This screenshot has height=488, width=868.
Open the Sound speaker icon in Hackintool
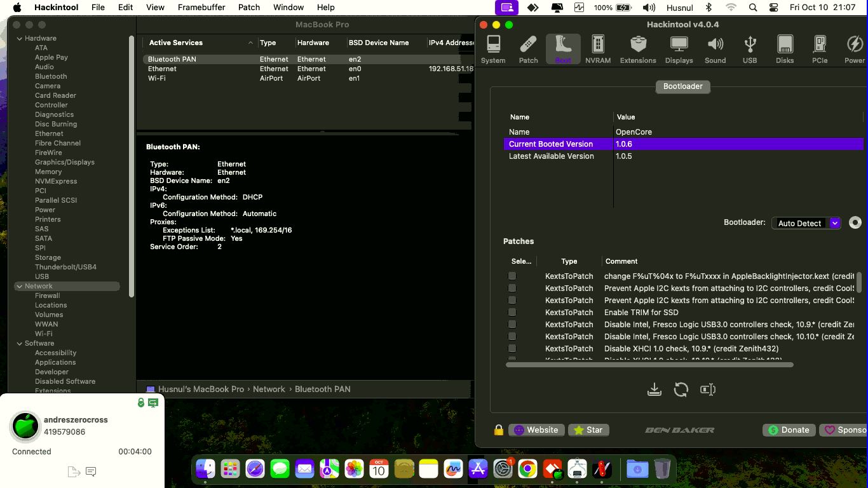point(715,50)
